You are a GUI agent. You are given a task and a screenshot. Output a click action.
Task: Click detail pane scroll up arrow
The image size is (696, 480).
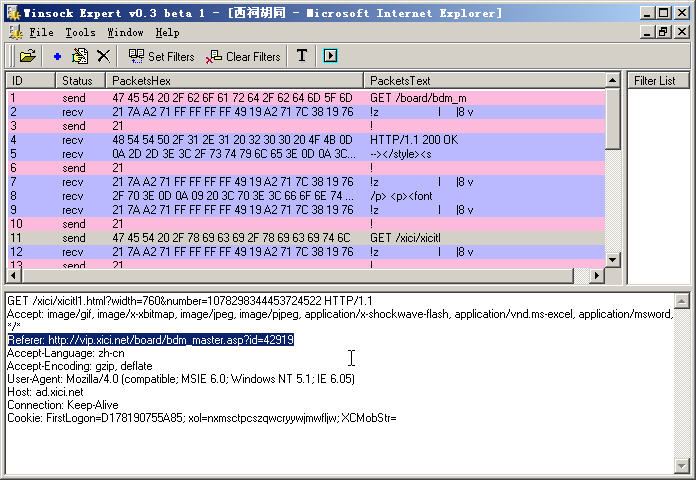[681, 301]
